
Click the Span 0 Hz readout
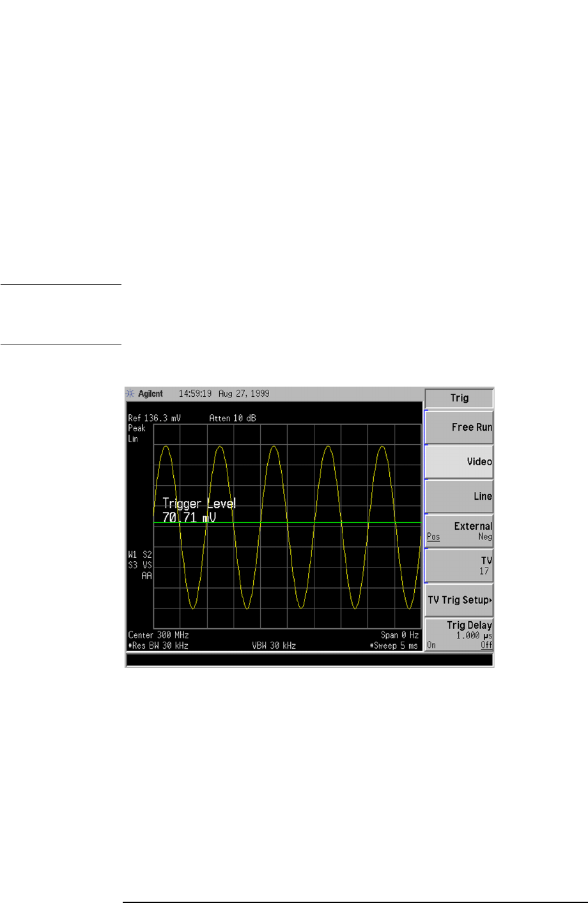point(399,635)
